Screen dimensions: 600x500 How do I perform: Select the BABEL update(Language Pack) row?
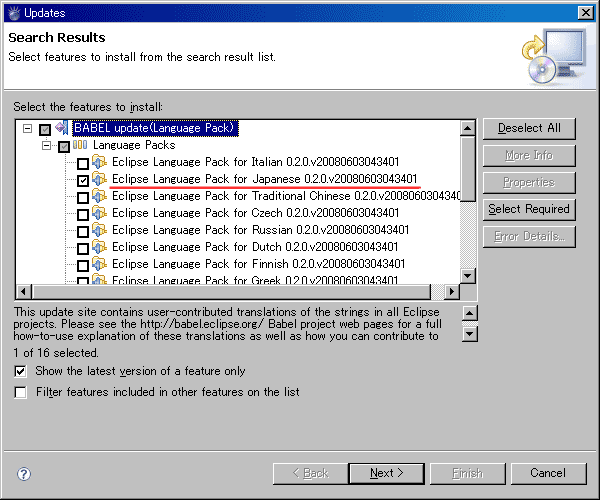pyautogui.click(x=155, y=128)
